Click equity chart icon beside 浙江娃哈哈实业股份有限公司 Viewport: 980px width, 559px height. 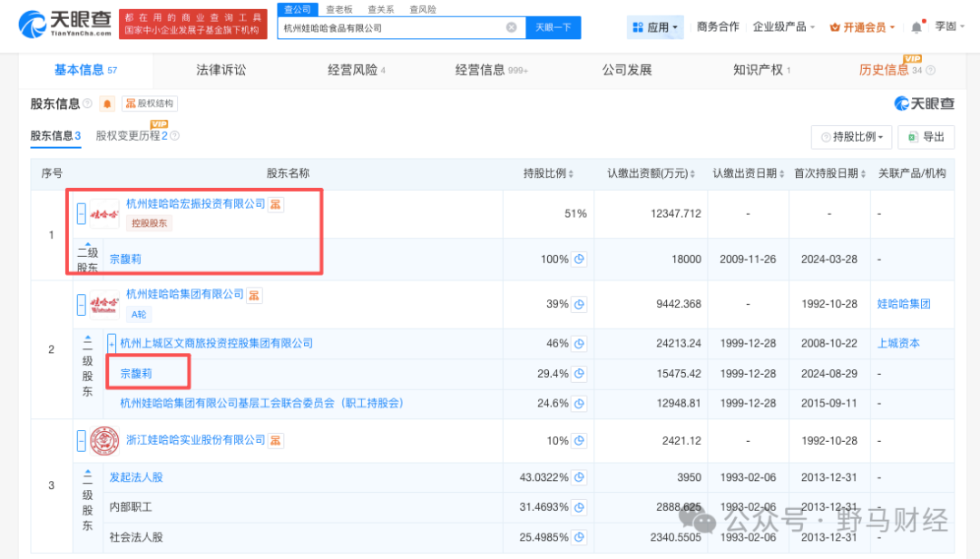click(x=276, y=441)
